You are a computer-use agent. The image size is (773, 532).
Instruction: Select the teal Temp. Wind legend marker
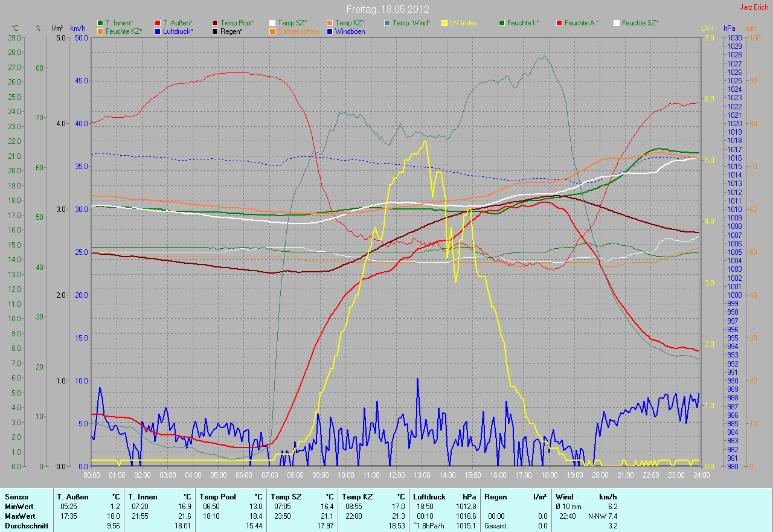387,23
